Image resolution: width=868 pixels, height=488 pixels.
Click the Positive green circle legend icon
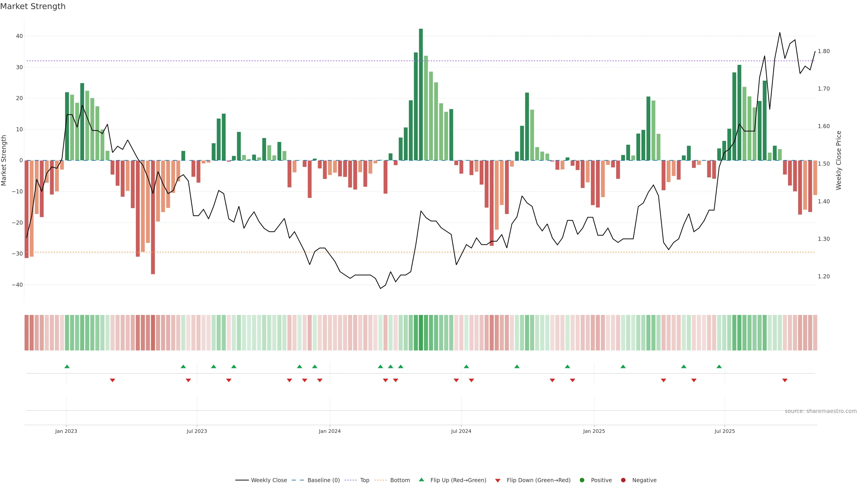pyautogui.click(x=582, y=480)
